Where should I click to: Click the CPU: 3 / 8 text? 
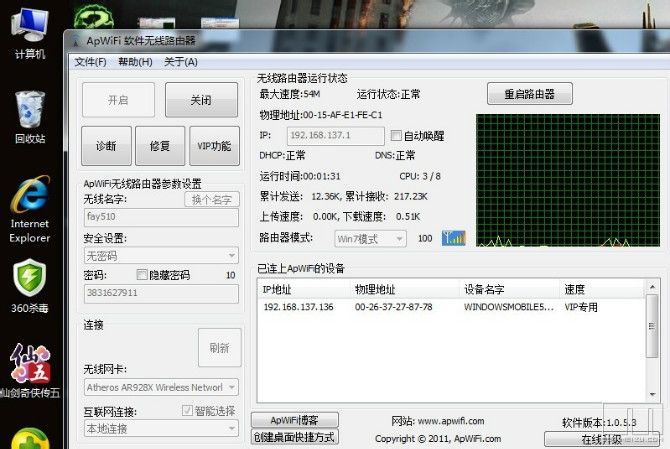tap(420, 176)
